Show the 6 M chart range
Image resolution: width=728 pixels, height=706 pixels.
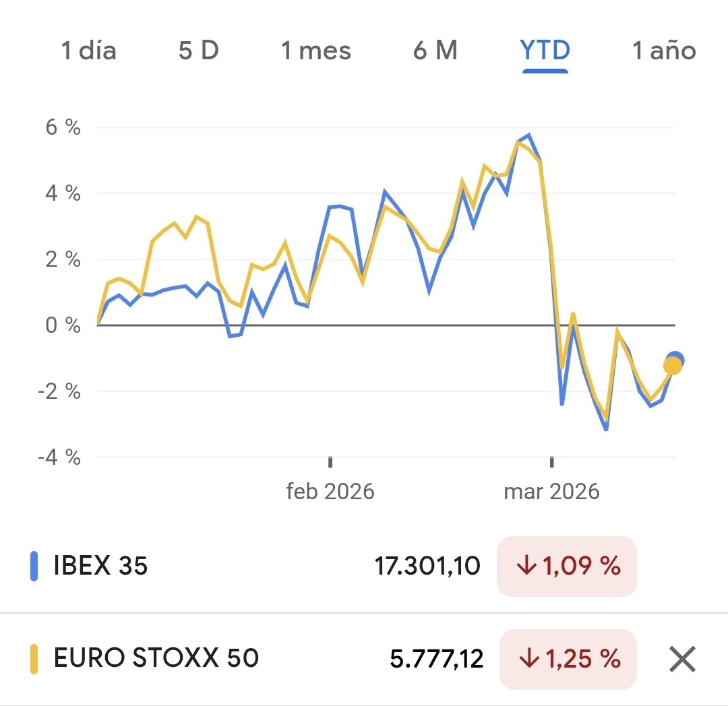pyautogui.click(x=435, y=51)
